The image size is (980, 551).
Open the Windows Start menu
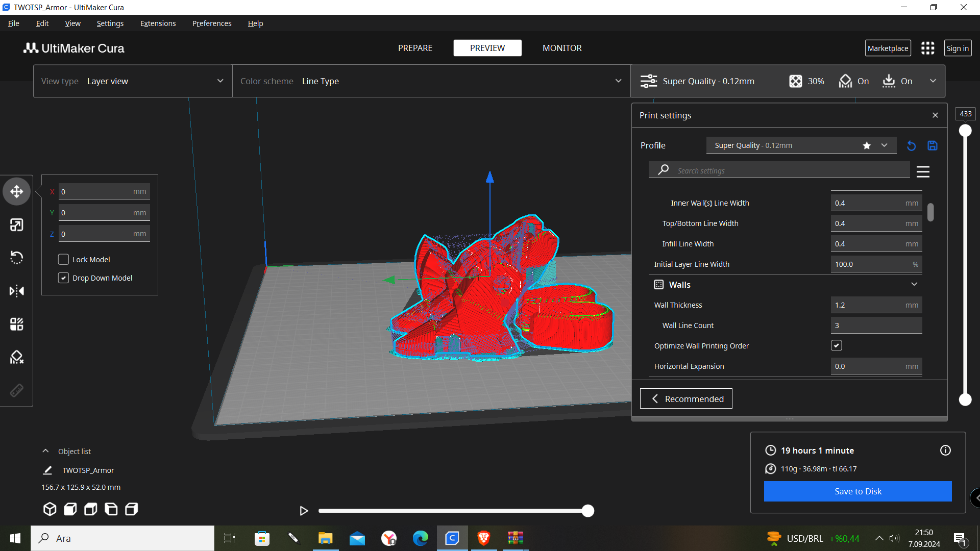[x=15, y=538]
